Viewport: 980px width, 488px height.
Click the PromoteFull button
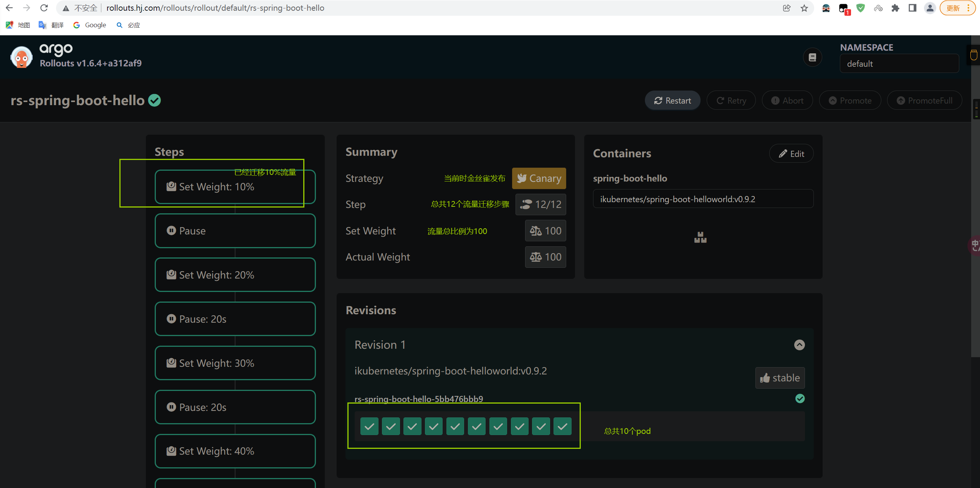924,101
